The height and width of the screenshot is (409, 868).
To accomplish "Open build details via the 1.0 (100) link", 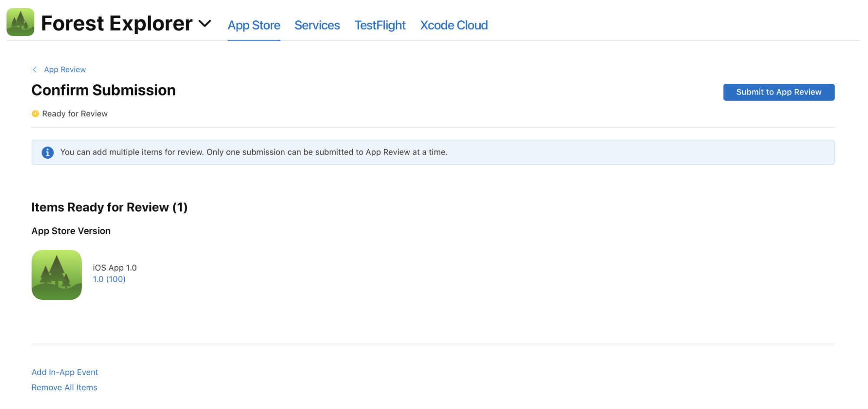I will (109, 279).
